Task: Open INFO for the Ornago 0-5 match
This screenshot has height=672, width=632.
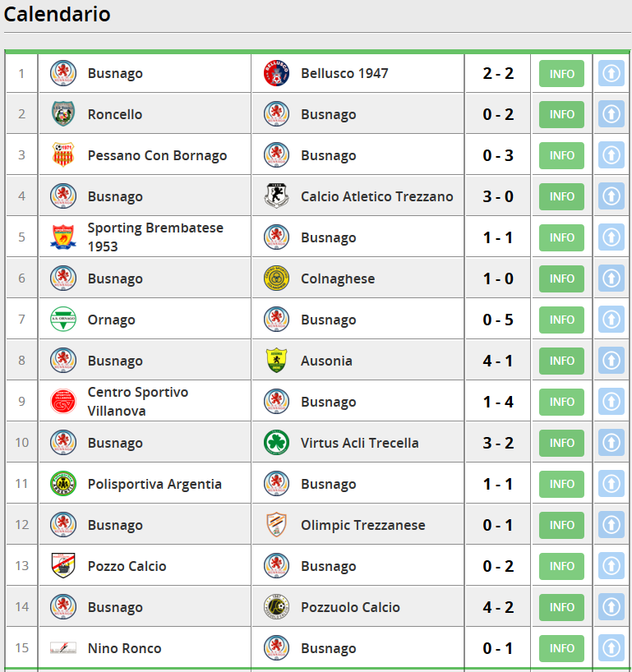Action: tap(562, 320)
